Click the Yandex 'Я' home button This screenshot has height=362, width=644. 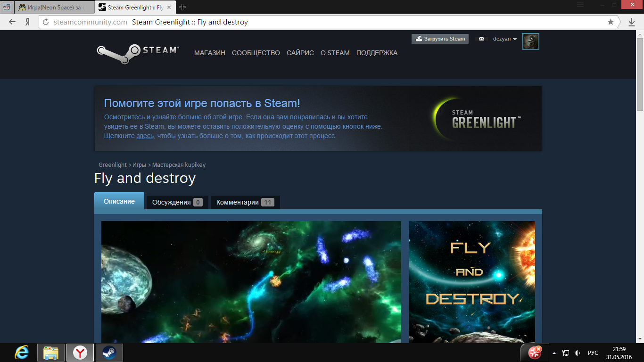click(28, 22)
